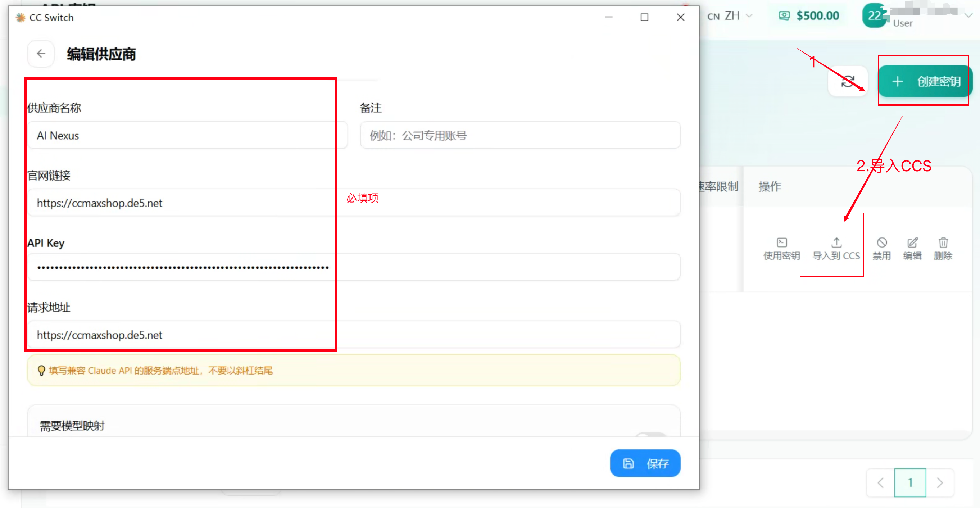Click the 供应商名称 field with AI Nexus
The image size is (980, 508).
click(x=187, y=135)
